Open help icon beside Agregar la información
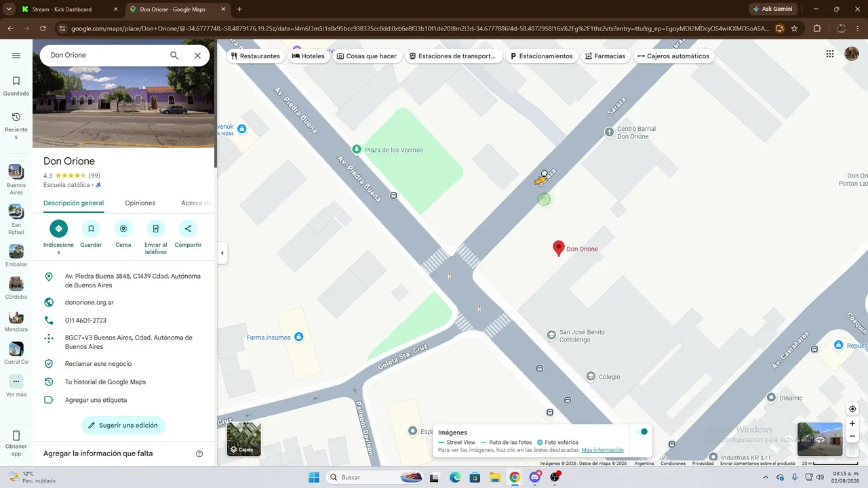The width and height of the screenshot is (868, 488). point(199,453)
